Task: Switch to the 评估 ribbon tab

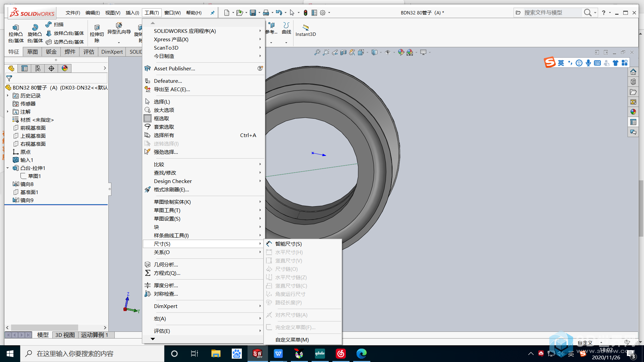Action: [89, 52]
